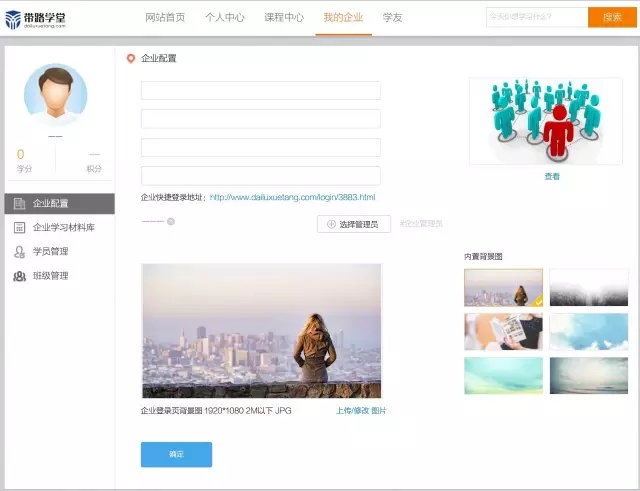Click in the top search input field
The height and width of the screenshot is (491, 640).
[536, 17]
